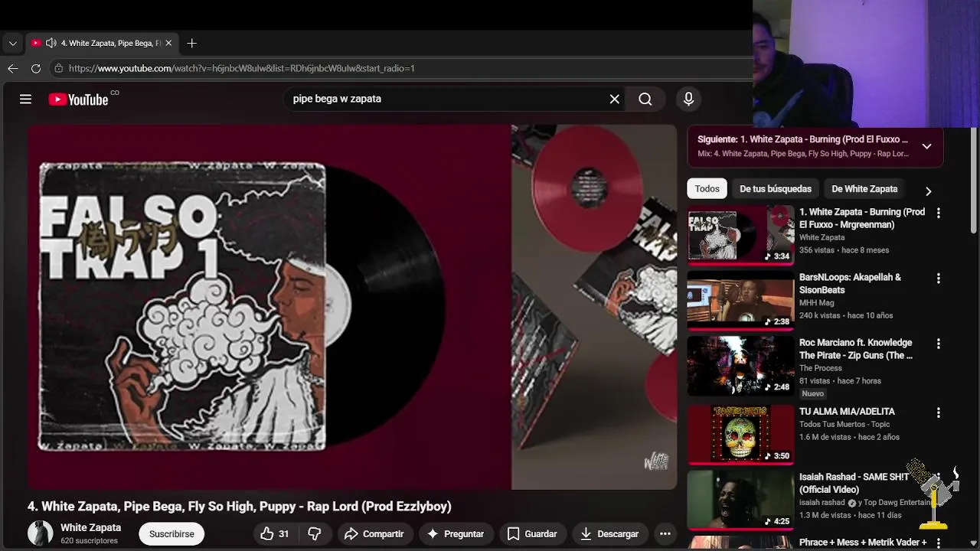Reload the page with the refresh icon
The image size is (980, 551).
coord(35,68)
